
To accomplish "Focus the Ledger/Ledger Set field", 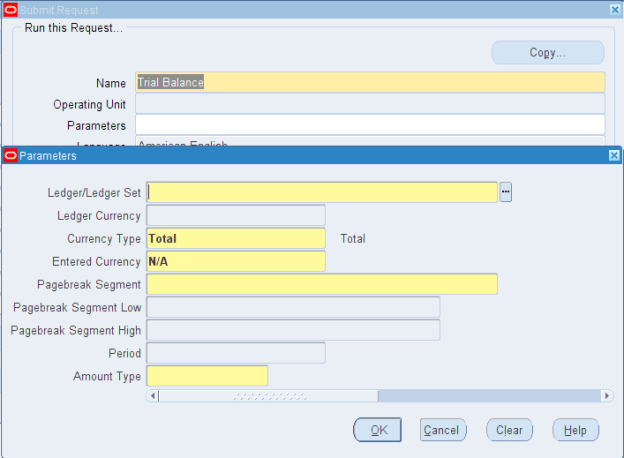I will pos(321,192).
